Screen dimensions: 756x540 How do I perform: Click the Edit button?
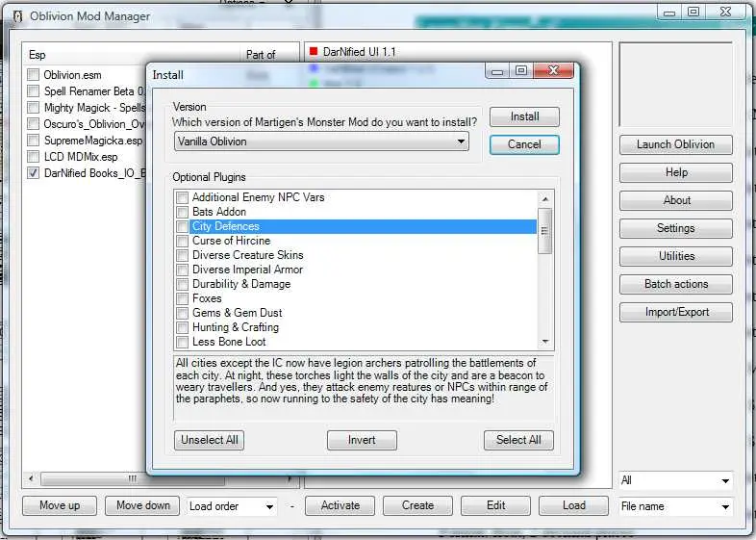click(496, 505)
